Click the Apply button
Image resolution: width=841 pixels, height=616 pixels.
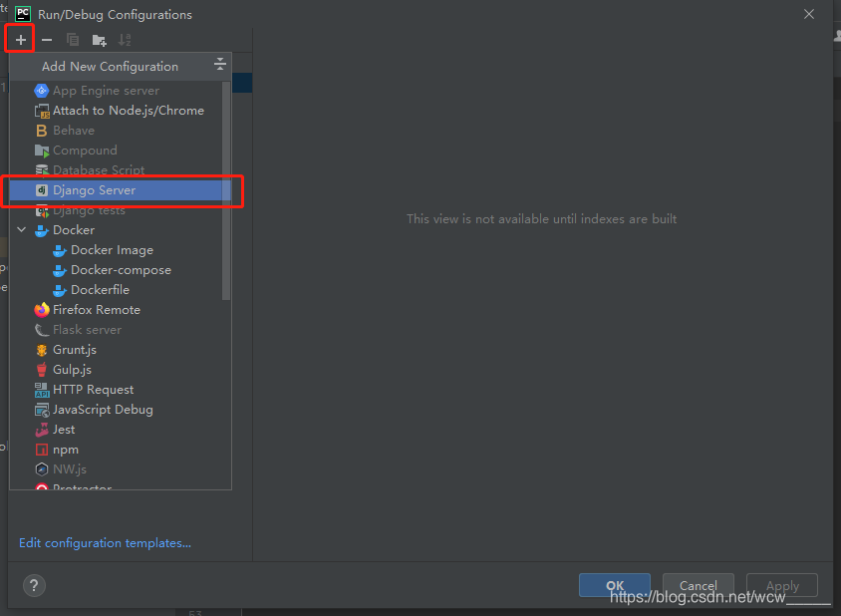click(782, 585)
